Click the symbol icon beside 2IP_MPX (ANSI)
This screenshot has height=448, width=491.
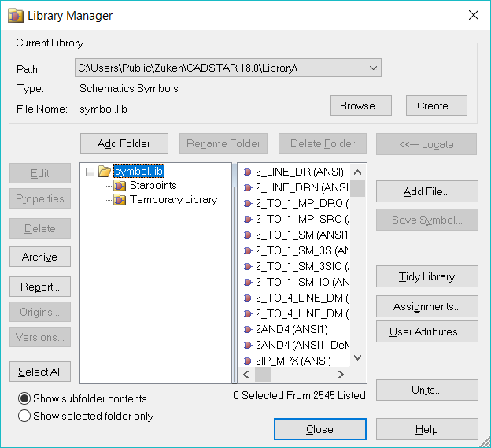[x=248, y=361]
